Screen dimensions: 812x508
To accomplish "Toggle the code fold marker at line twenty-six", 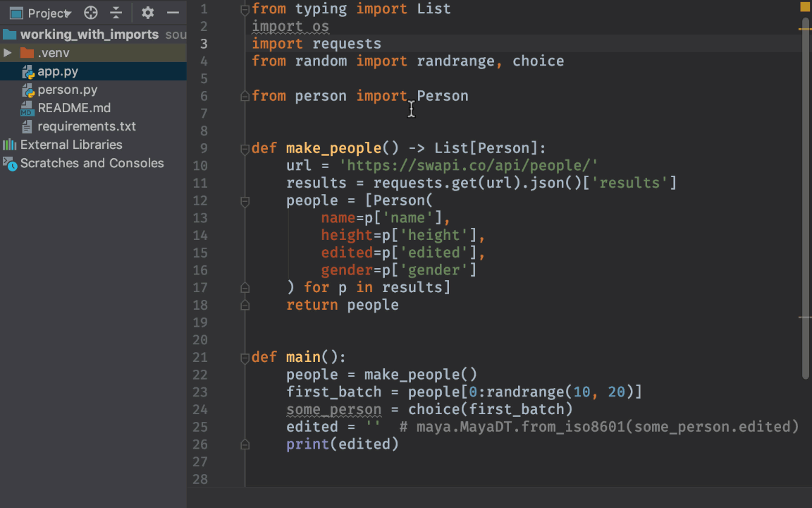I will tap(245, 444).
